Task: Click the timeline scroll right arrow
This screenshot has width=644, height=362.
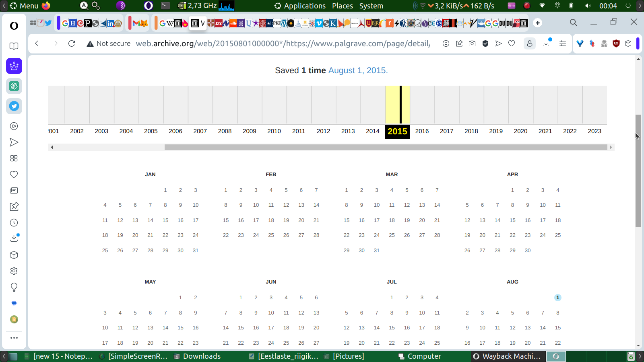Action: [611, 147]
